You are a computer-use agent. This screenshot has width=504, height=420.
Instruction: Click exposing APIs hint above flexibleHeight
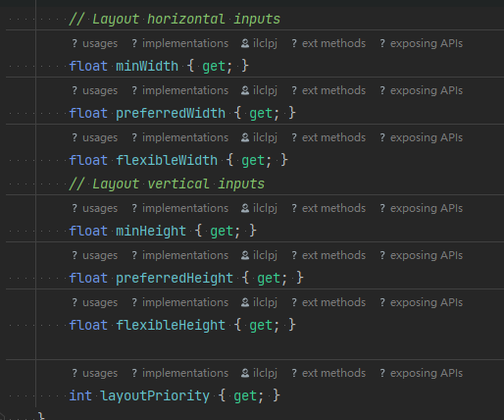click(422, 302)
